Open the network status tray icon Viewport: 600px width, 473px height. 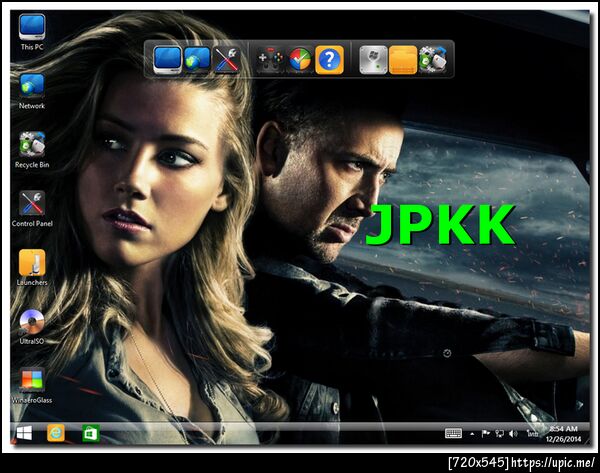tap(499, 433)
